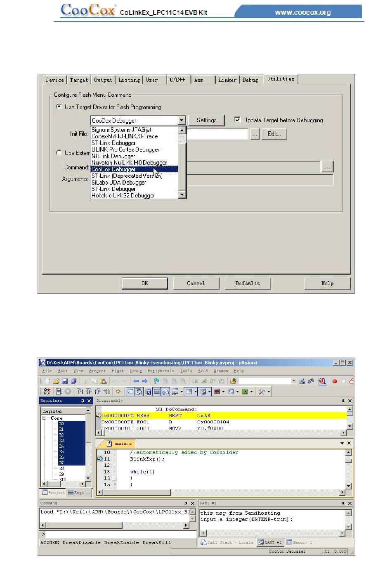Click the Open file toolbar icon
The width and height of the screenshot is (392, 582).
click(56, 381)
